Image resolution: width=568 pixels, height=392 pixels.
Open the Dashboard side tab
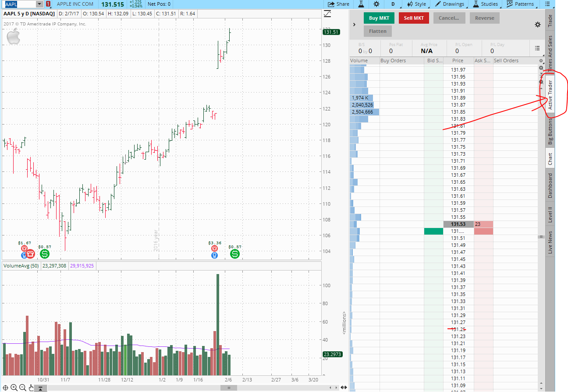click(550, 186)
